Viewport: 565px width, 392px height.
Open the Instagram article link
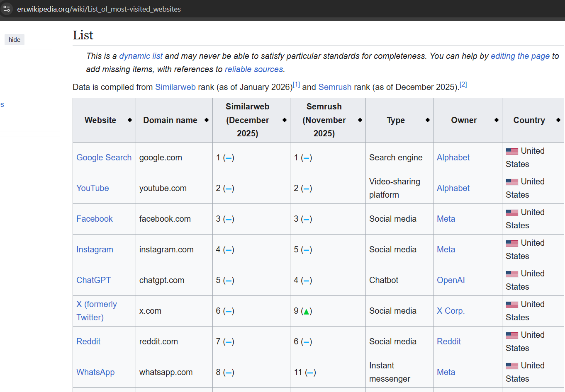95,249
